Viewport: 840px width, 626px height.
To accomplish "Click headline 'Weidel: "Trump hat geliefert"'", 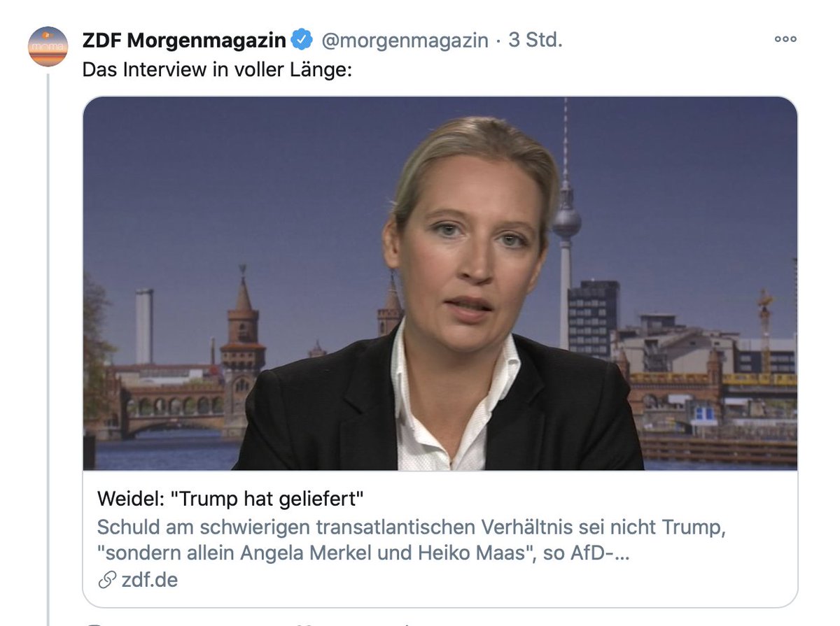I will click(231, 500).
